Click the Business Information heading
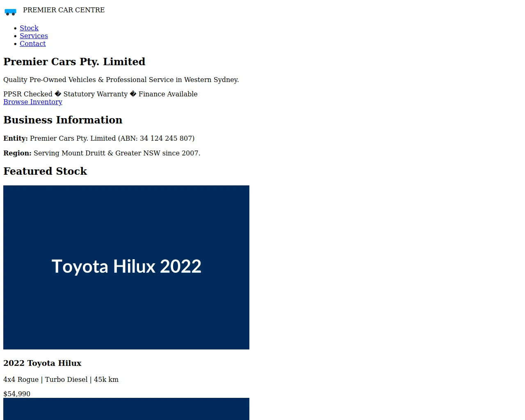This screenshot has height=420, width=525. click(x=63, y=120)
